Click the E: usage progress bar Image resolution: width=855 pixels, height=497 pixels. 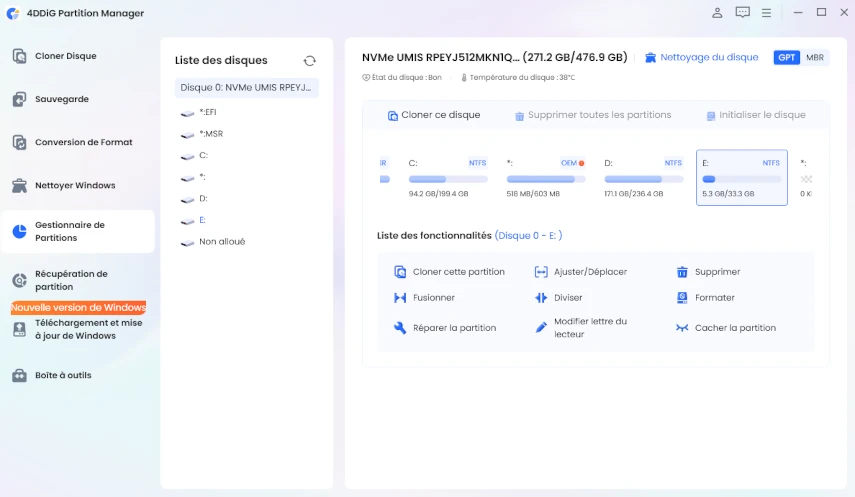(742, 179)
